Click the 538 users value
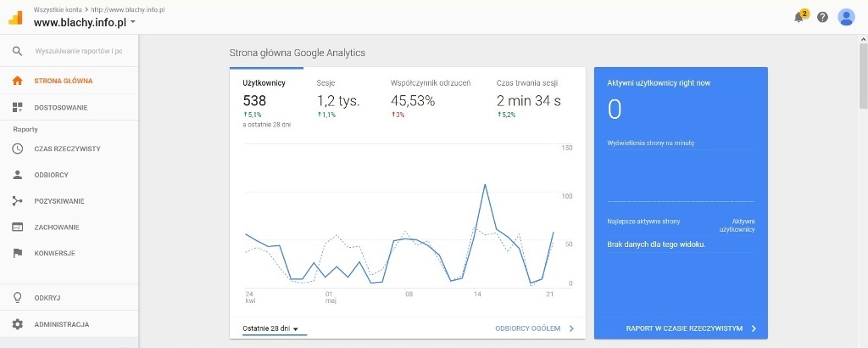Screen dimensions: 868x348 tap(254, 101)
